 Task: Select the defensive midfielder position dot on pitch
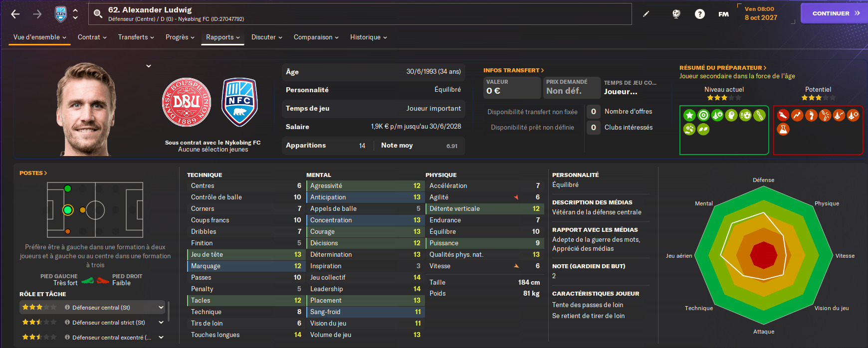(x=83, y=210)
